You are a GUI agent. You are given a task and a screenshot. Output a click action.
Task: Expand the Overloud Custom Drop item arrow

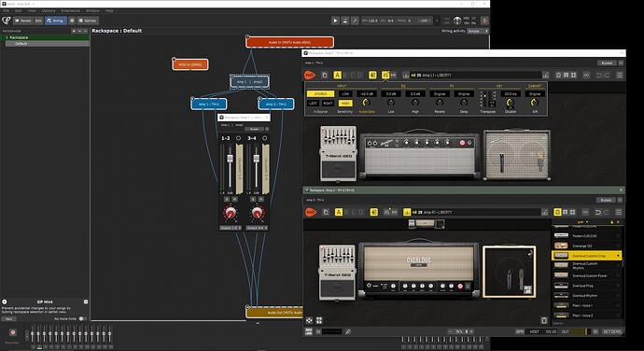coord(618,256)
